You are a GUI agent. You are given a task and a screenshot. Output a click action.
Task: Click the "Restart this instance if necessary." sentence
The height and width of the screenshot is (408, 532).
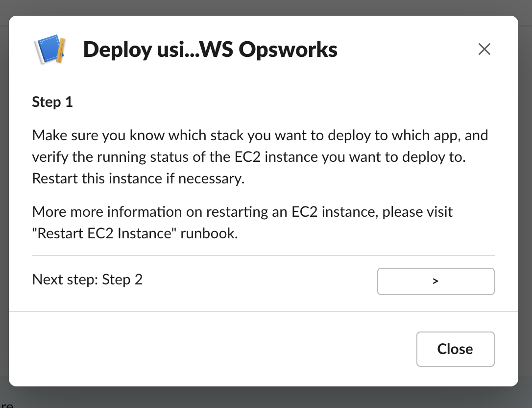[138, 178]
